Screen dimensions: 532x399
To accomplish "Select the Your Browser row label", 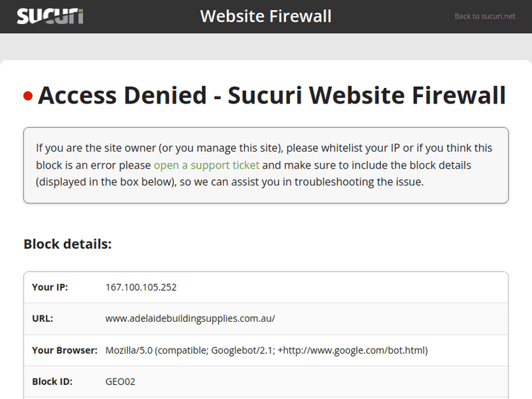I will pos(65,350).
